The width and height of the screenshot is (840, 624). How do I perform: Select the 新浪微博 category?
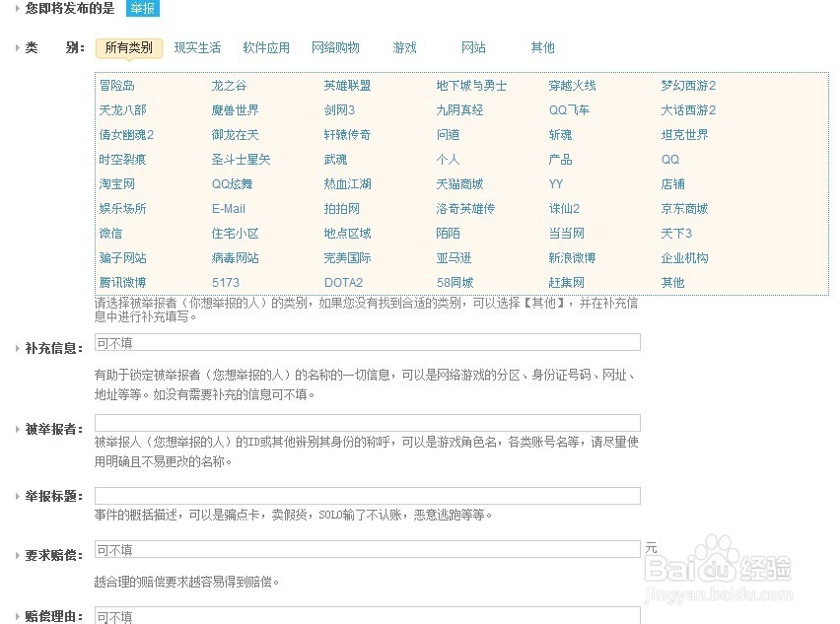(x=572, y=258)
